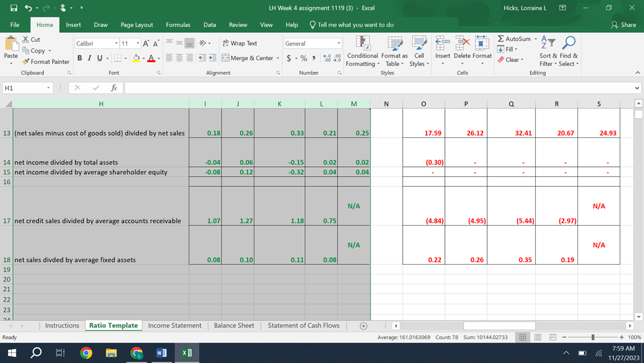Click the Decrease Indent icon
This screenshot has height=363, width=644.
pos(202,58)
